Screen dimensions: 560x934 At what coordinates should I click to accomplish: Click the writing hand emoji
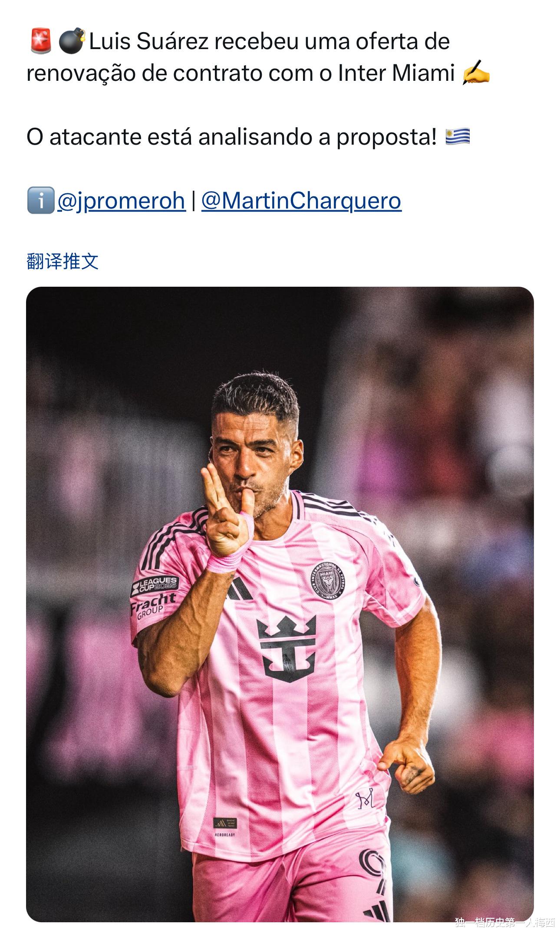click(x=476, y=73)
